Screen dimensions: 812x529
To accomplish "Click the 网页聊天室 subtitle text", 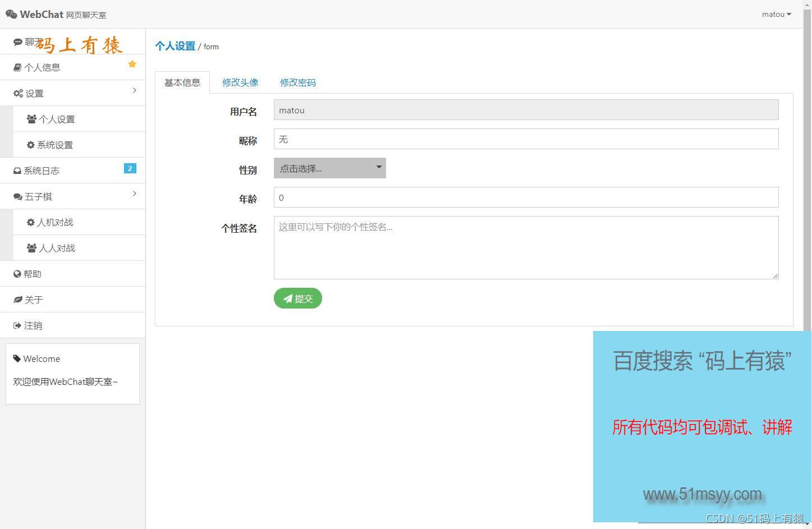I will click(86, 15).
